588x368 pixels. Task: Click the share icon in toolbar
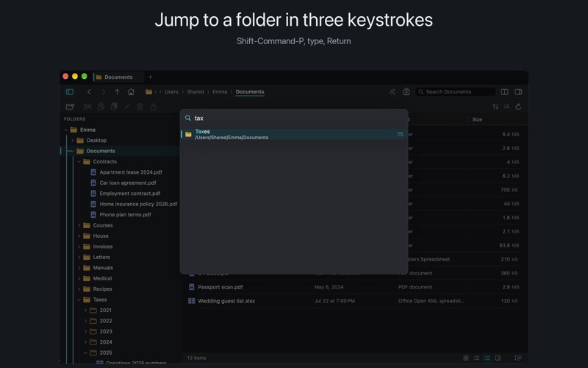pyautogui.click(x=153, y=107)
